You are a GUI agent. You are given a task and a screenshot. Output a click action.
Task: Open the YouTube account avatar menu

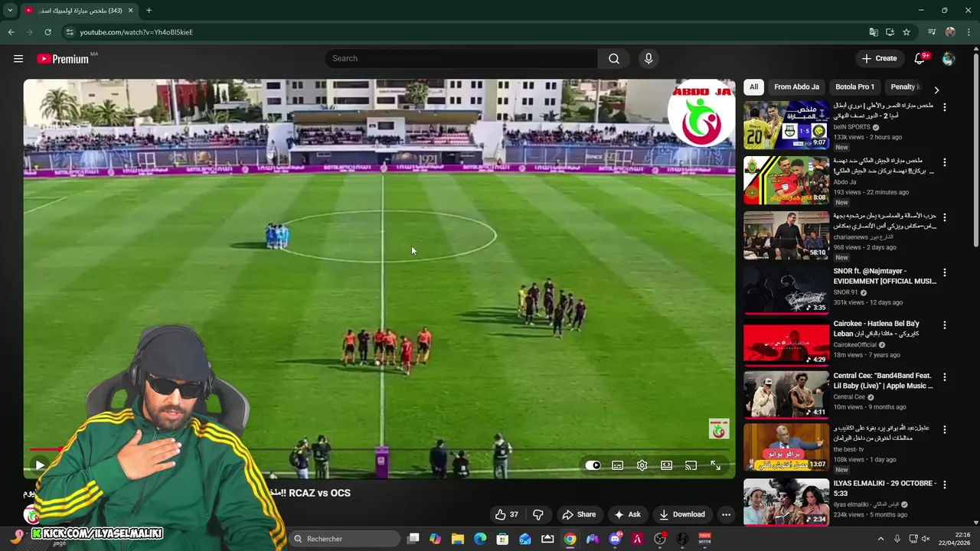949,59
